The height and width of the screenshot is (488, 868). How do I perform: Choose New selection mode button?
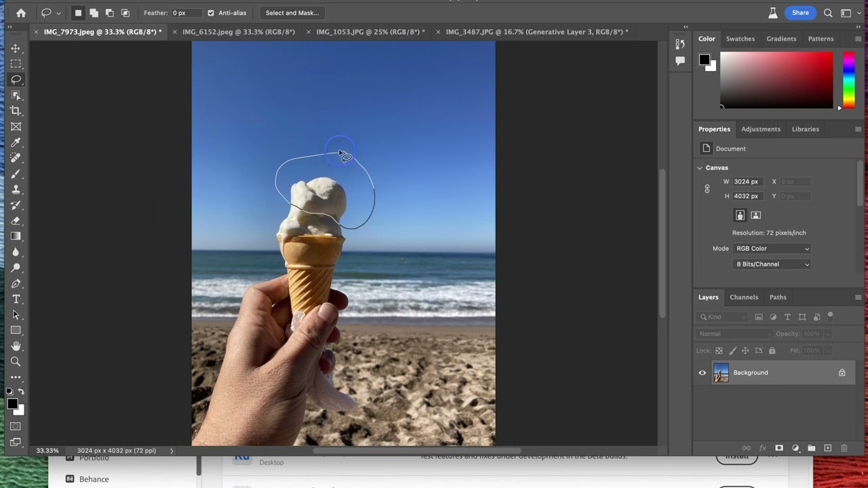[78, 13]
